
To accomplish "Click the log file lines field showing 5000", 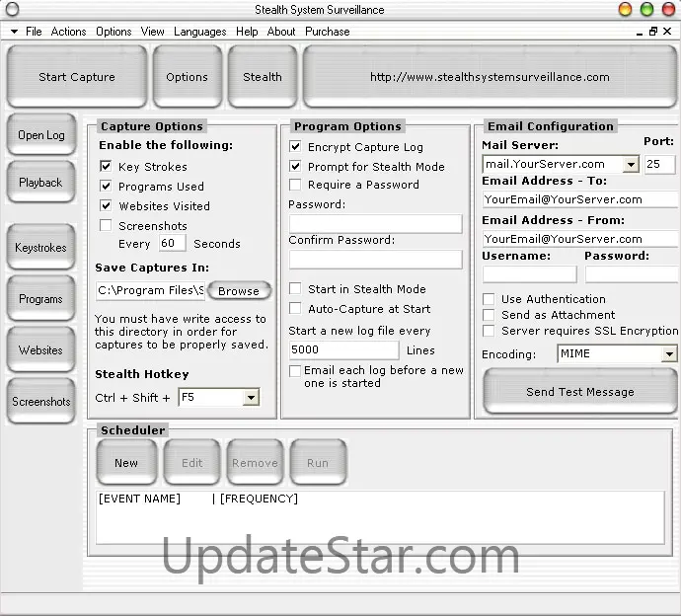I will [x=343, y=349].
